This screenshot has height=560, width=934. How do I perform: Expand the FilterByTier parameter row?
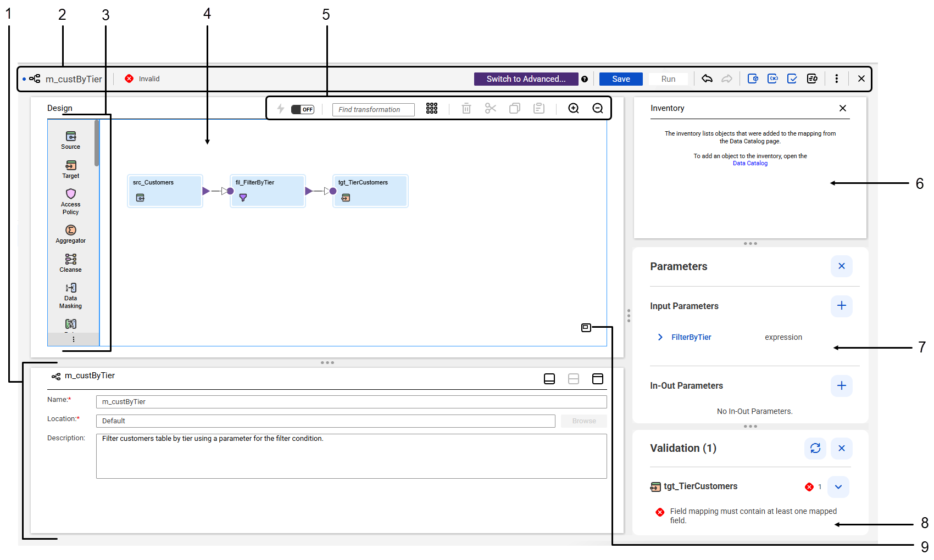click(660, 337)
